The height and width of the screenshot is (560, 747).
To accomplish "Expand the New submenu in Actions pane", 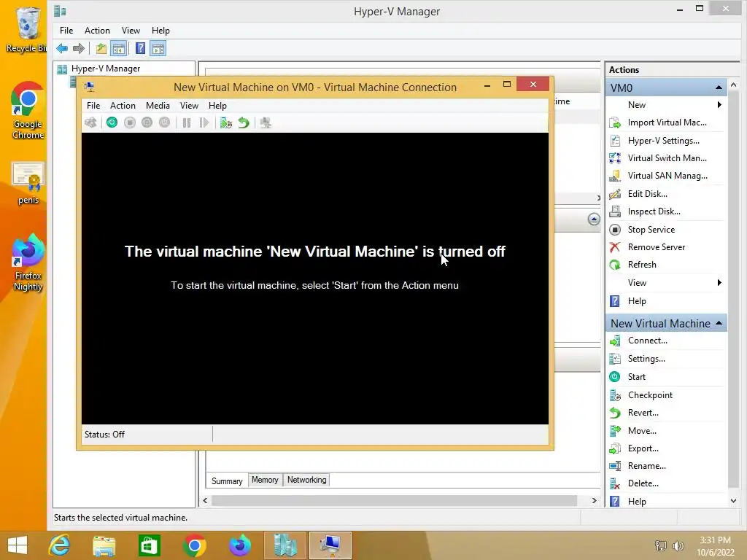I will pos(666,105).
